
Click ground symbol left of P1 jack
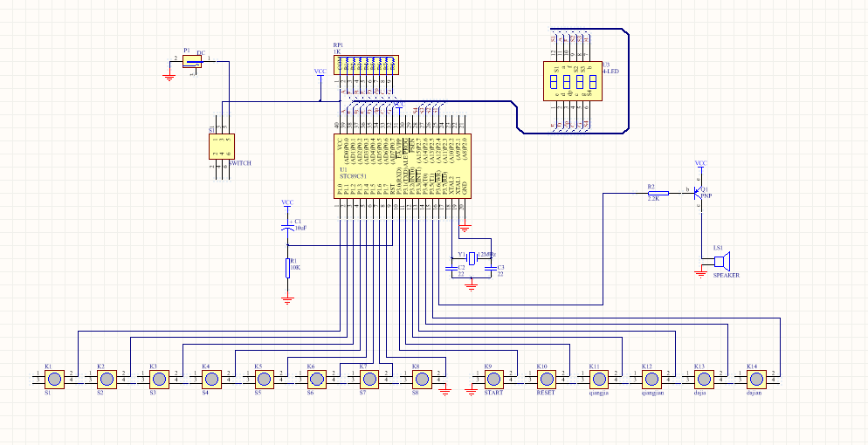(169, 78)
